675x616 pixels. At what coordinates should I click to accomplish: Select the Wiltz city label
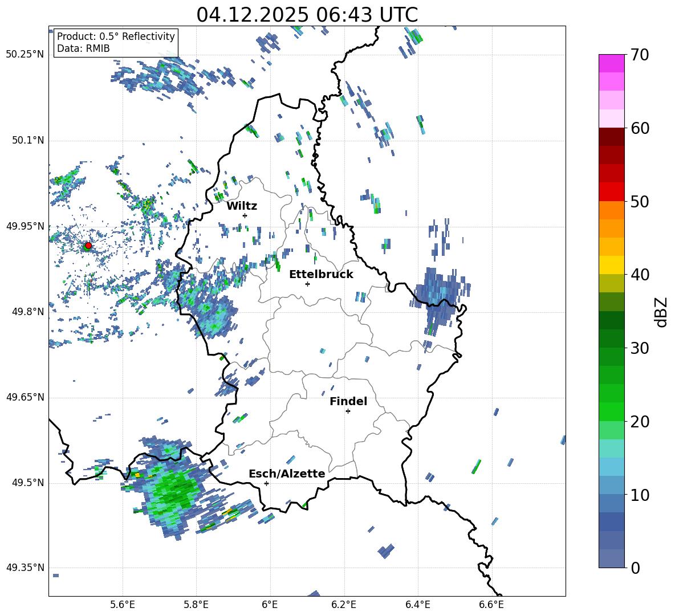click(x=242, y=206)
